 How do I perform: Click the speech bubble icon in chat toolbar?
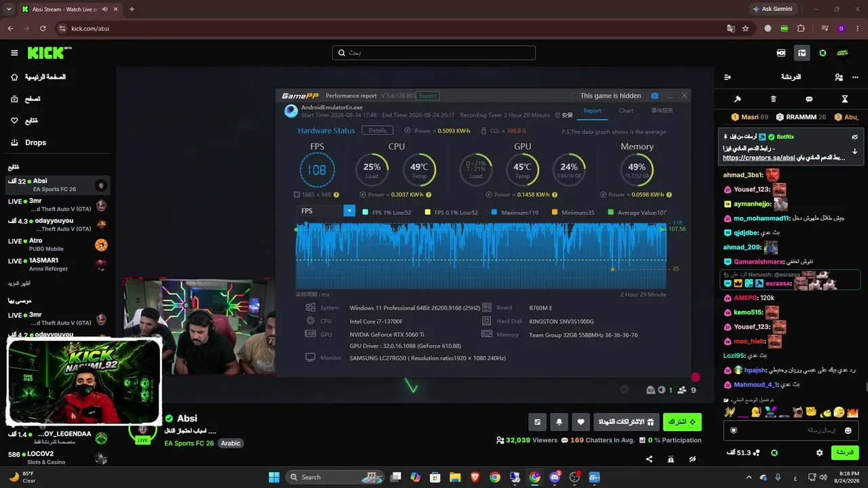[x=809, y=99]
